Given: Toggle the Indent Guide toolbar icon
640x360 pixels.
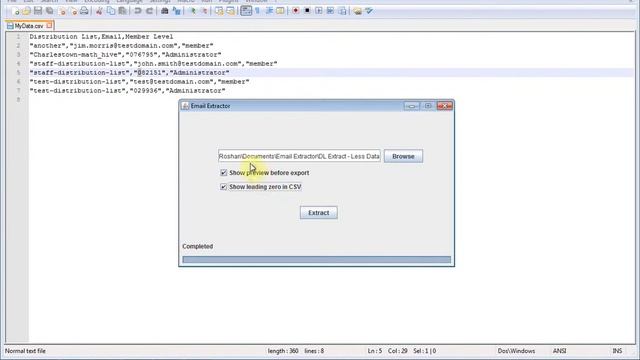Looking at the screenshot, I should pos(269,11).
